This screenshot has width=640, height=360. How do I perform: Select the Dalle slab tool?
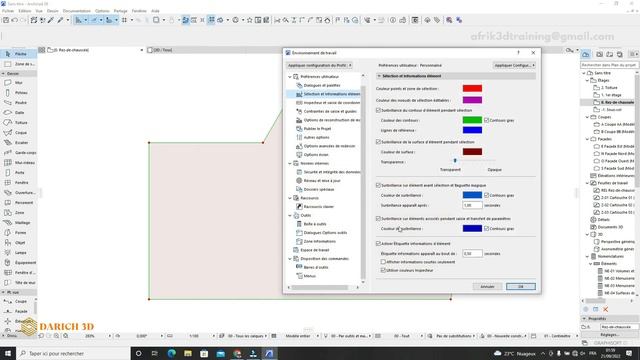click(x=18, y=112)
